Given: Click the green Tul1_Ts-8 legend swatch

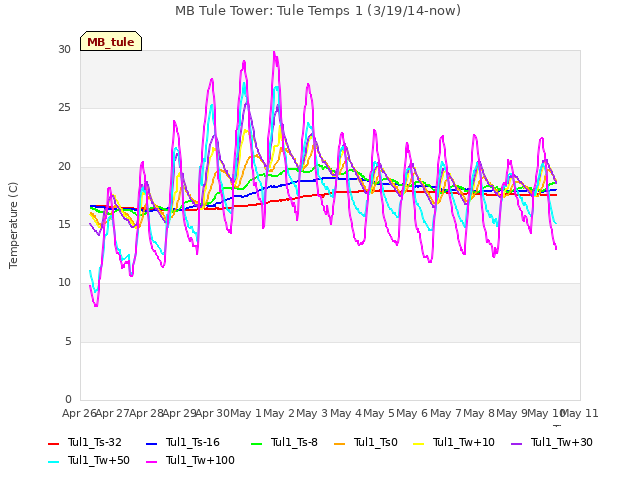Looking at the screenshot, I should (257, 444).
